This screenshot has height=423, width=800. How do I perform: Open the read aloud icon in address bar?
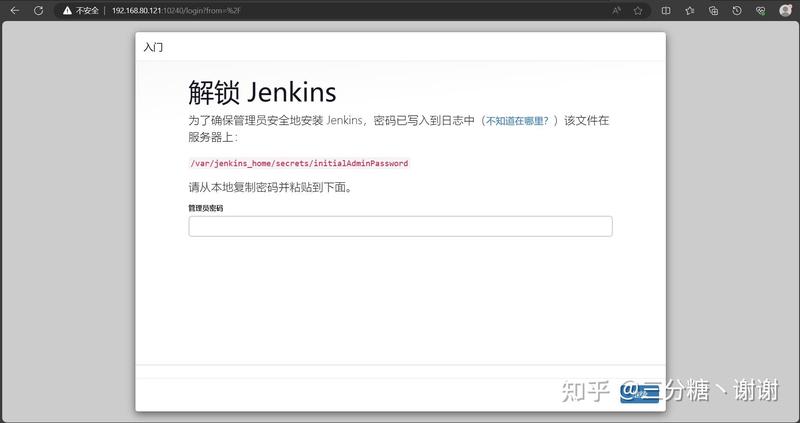click(617, 10)
